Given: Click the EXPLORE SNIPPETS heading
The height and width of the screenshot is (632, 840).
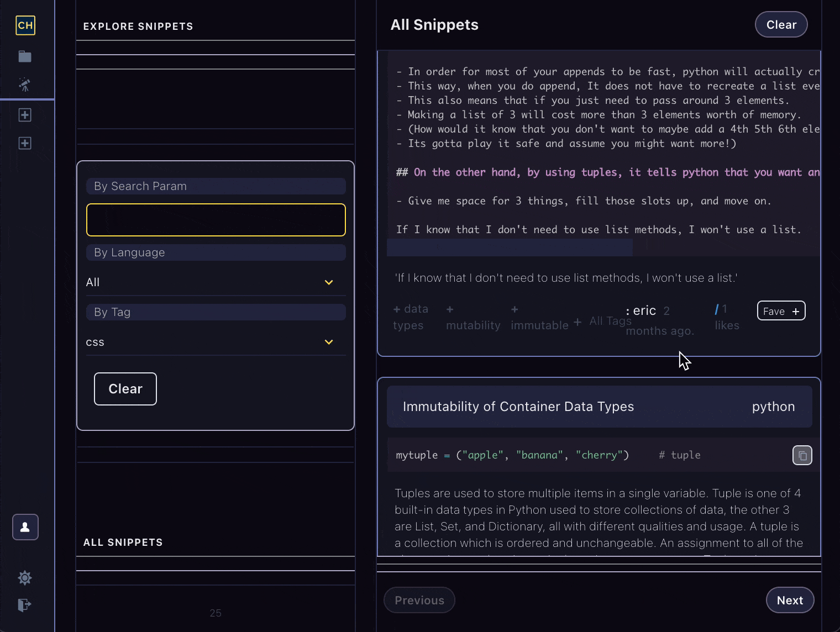Looking at the screenshot, I should point(138,27).
